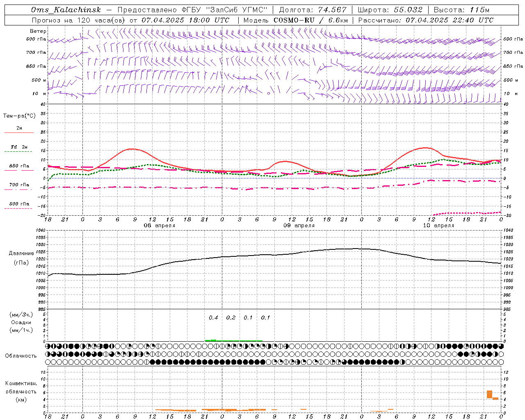The height and width of the screenshot is (420, 525).
Task: Click the green precipitation bar
Action: 234,340
